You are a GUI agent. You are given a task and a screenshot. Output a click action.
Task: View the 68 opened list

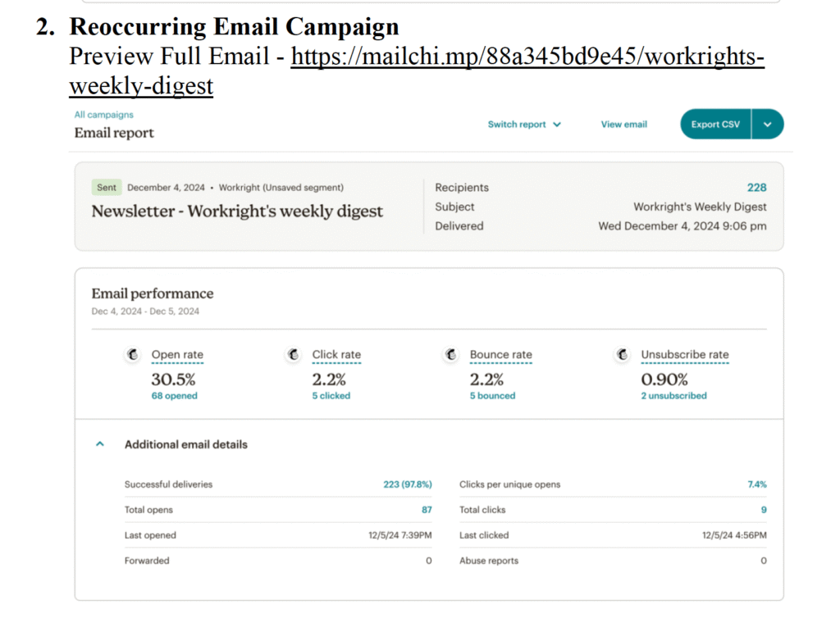(174, 396)
